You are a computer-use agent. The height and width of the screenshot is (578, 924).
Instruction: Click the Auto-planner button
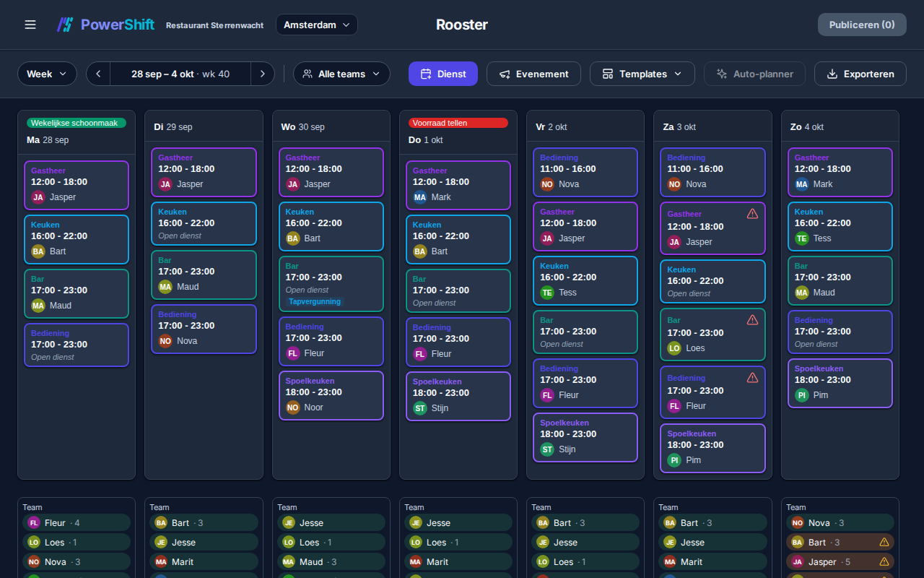754,74
